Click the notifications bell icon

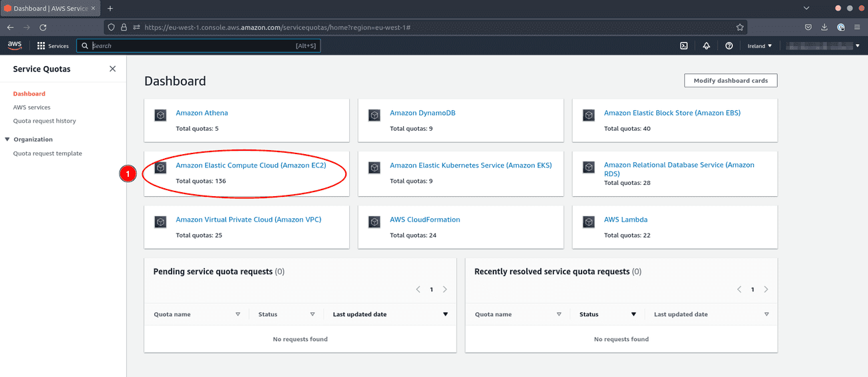706,46
